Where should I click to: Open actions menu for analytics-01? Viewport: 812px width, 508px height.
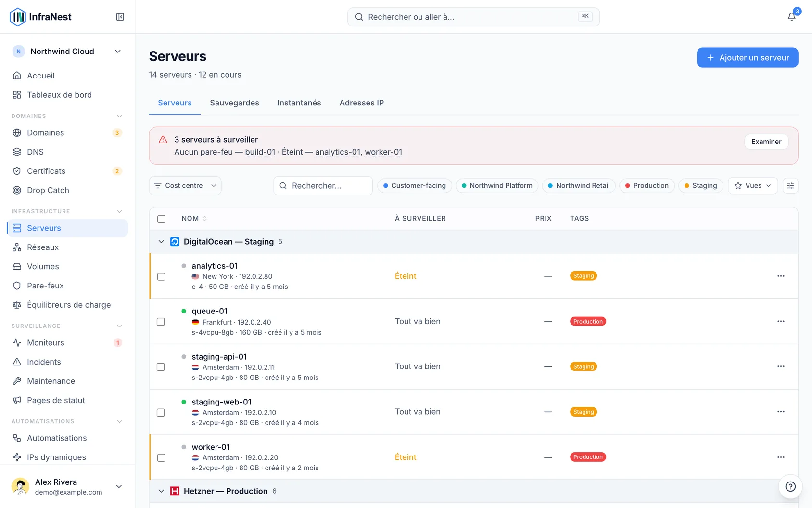tap(781, 276)
